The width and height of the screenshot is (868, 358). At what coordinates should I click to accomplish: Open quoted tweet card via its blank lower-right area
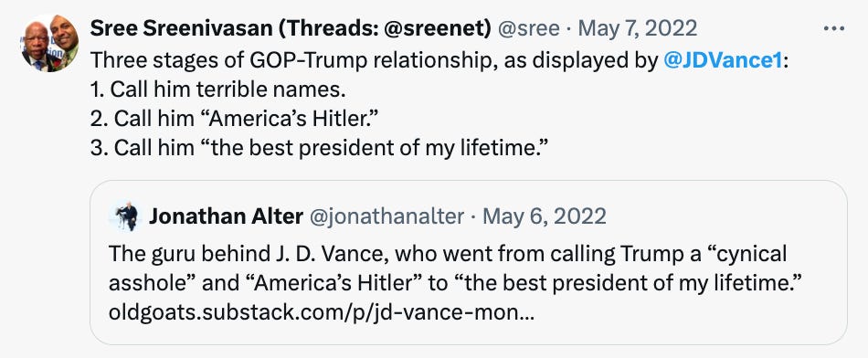692,321
